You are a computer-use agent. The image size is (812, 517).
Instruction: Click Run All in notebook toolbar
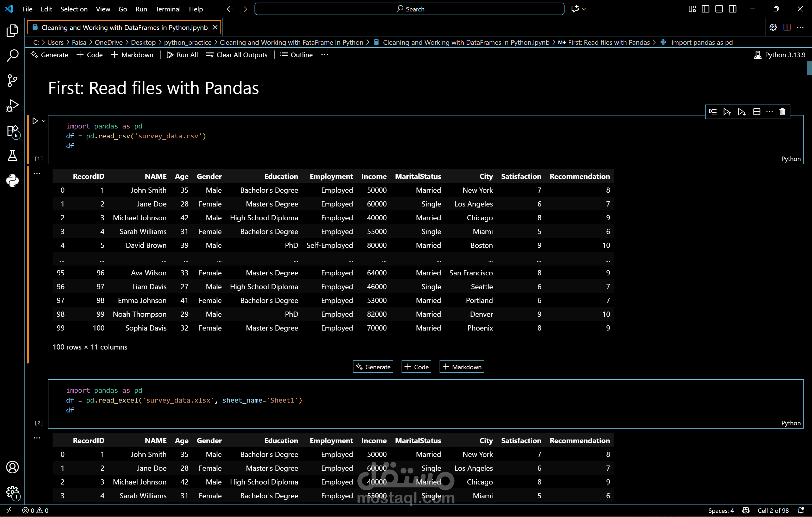point(182,55)
